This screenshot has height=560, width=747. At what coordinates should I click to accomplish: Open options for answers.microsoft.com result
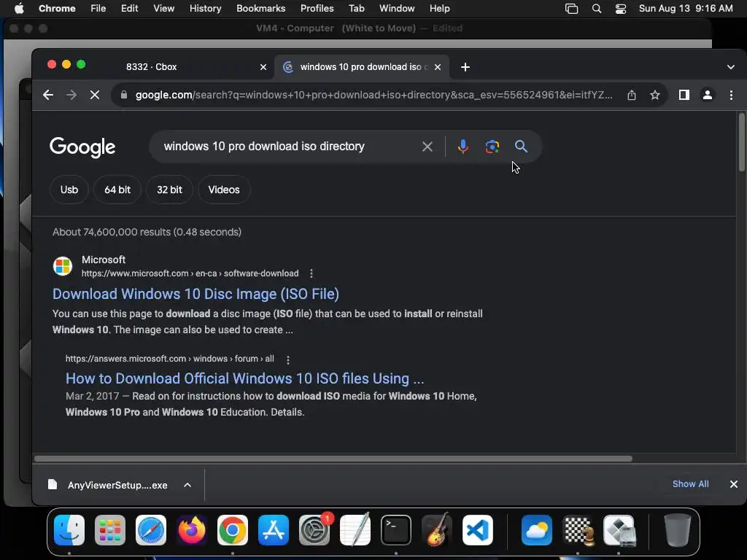(x=287, y=359)
